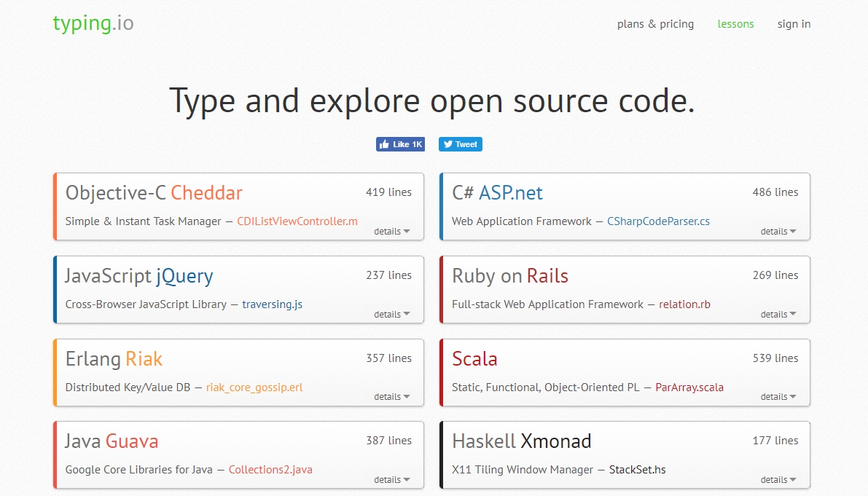
Task: Click the 419 lines count text
Action: [388, 192]
